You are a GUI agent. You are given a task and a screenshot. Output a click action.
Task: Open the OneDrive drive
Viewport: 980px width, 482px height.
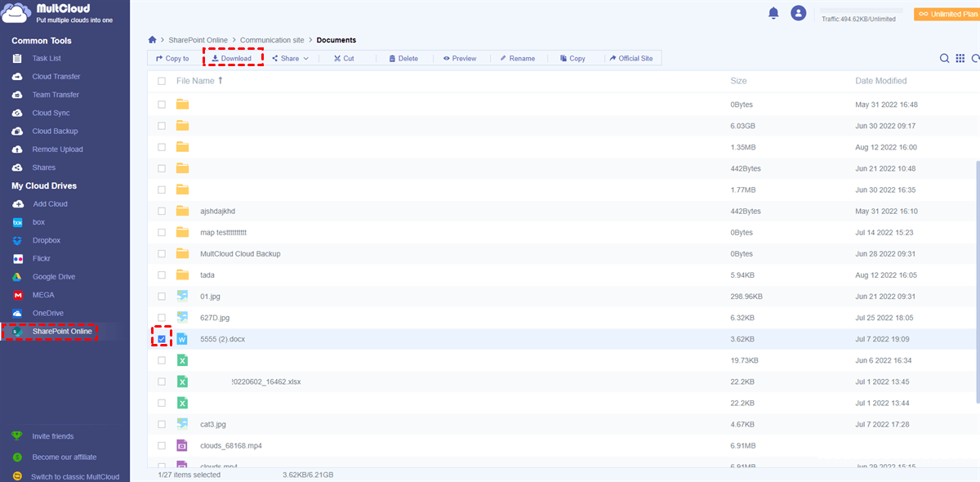(x=47, y=313)
